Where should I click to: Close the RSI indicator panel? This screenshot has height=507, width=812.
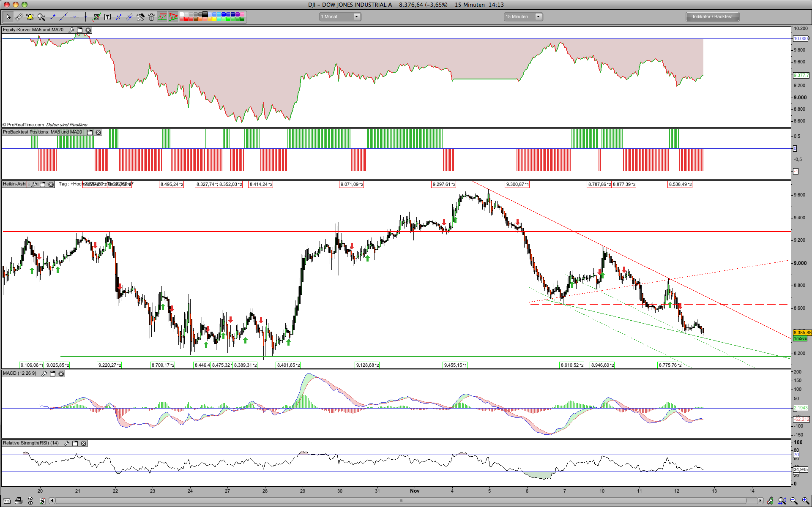84,443
